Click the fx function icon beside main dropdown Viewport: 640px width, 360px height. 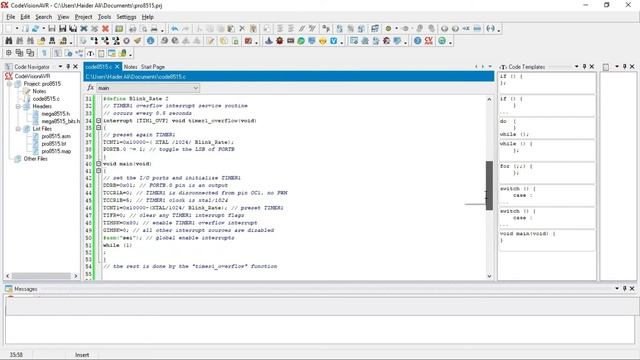tap(90, 88)
